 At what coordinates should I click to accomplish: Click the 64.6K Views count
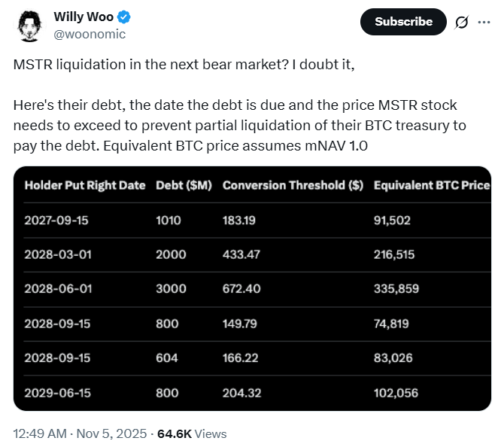(x=191, y=433)
